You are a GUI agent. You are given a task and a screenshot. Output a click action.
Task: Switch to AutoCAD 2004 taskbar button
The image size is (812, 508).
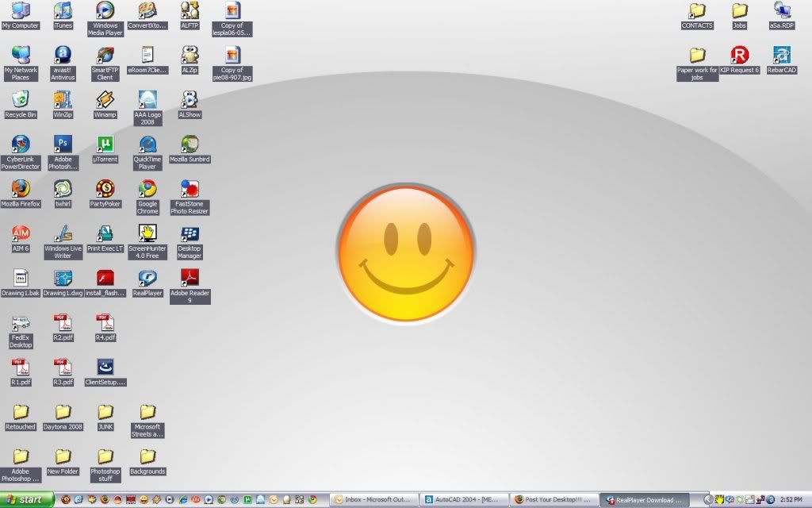(x=464, y=500)
